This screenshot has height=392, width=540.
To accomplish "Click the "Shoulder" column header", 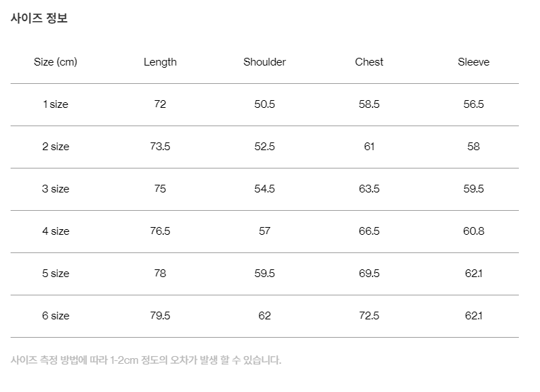I will click(x=264, y=62).
